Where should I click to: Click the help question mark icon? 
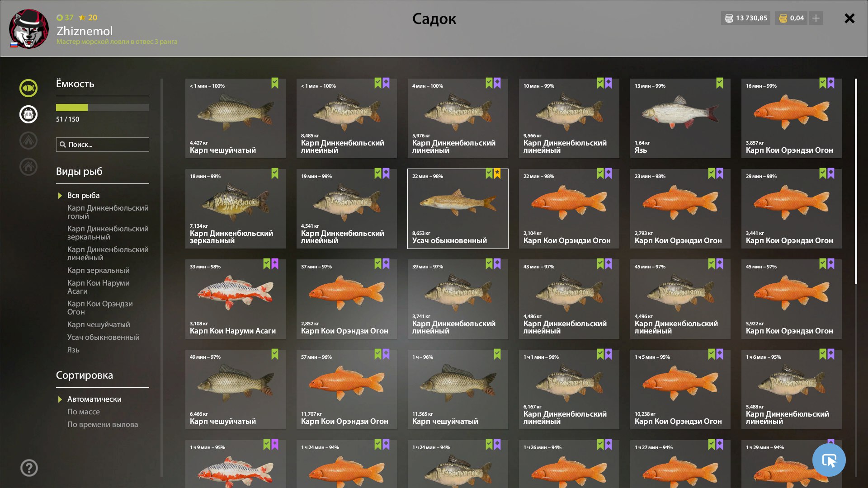coord(29,468)
